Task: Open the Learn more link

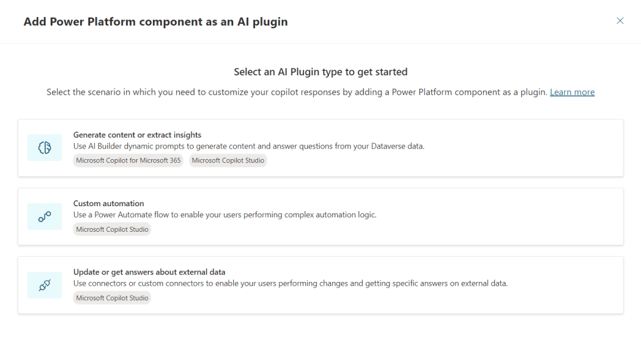Action: click(572, 92)
